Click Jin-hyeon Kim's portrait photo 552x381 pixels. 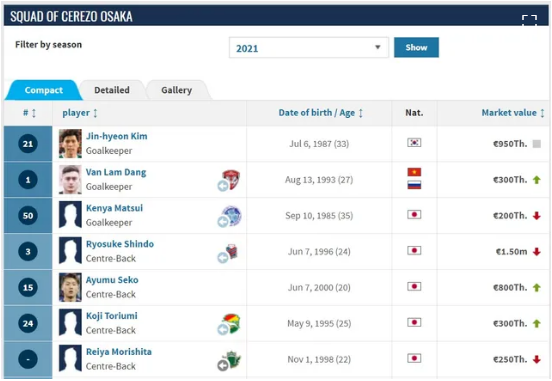click(x=70, y=144)
